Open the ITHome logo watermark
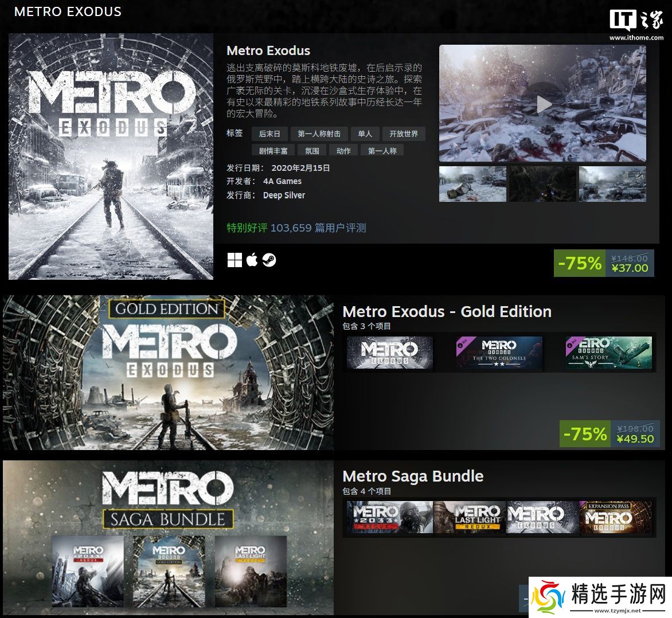 [636, 24]
